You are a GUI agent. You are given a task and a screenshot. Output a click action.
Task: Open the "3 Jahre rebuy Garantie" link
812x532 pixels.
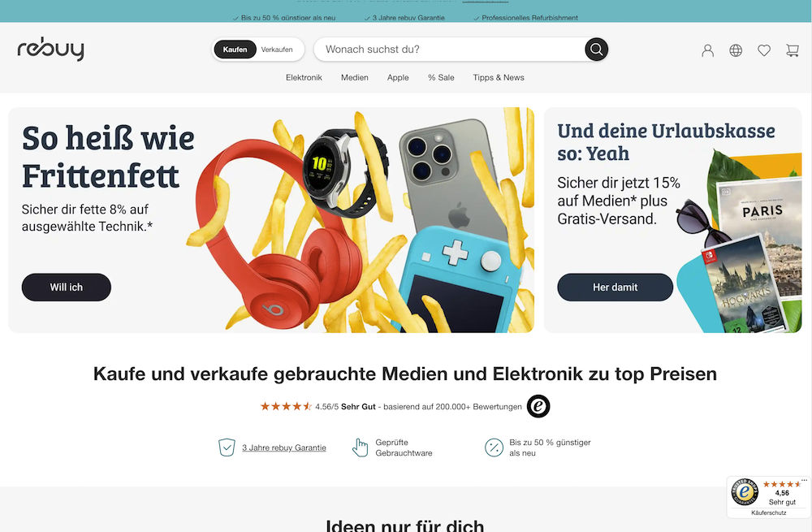click(x=283, y=448)
